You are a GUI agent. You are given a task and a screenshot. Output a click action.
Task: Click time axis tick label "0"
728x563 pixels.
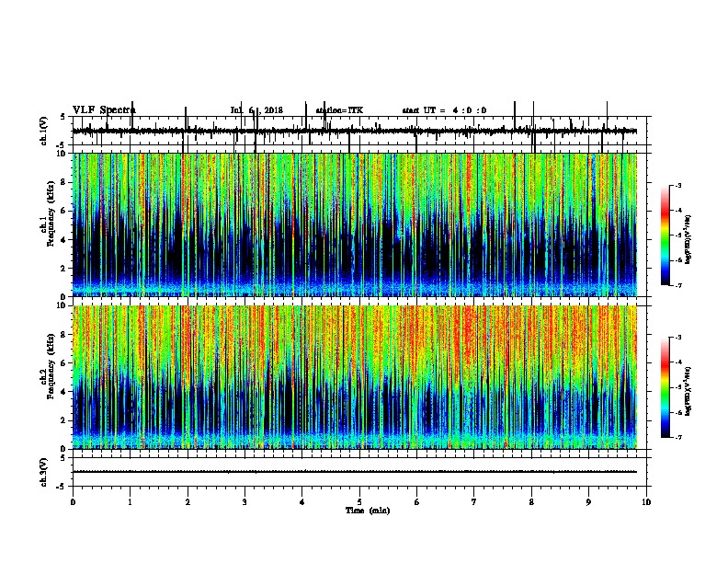pos(73,501)
